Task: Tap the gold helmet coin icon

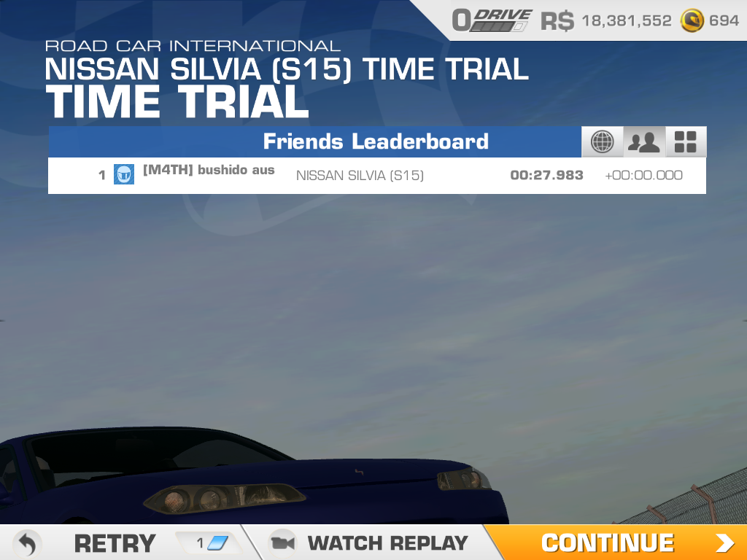Action: pyautogui.click(x=692, y=21)
